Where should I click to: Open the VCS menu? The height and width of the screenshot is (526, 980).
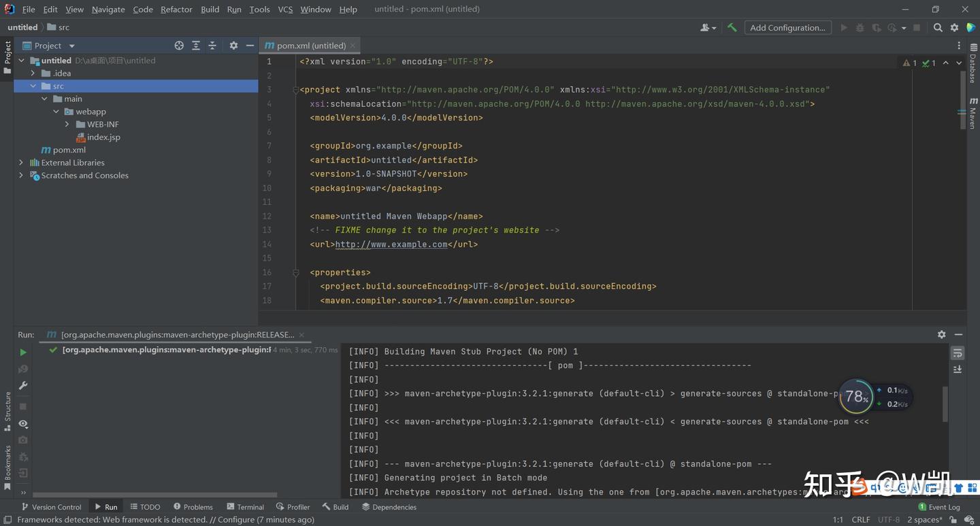tap(285, 10)
